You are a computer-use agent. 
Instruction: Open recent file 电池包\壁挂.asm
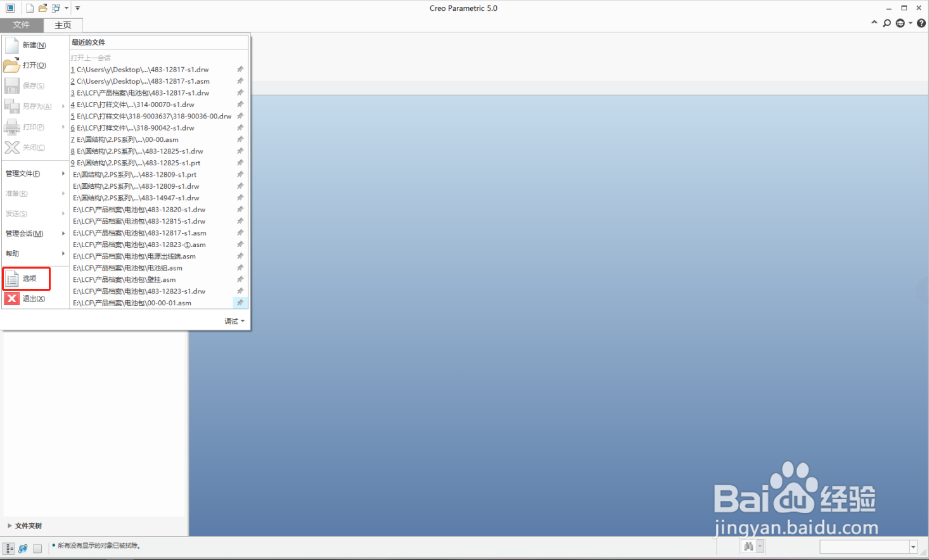click(x=124, y=279)
